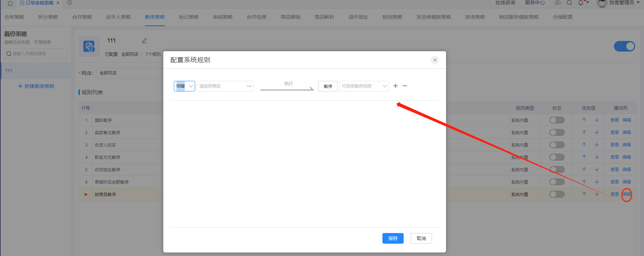Click the strategy 111 logo icon
The image size is (644, 256).
[89, 46]
